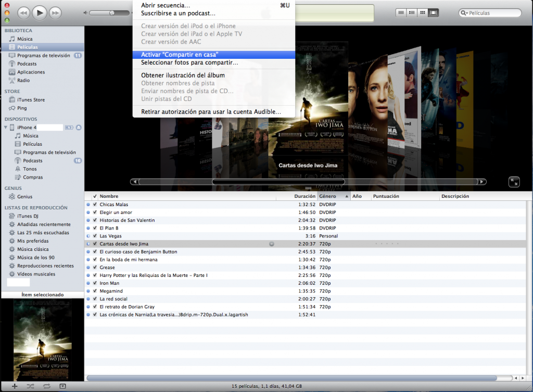Select the La red social row
This screenshot has width=533, height=392.
point(305,299)
